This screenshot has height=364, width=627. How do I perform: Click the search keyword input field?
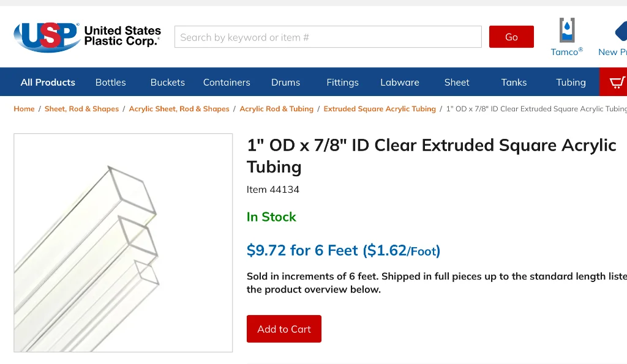coord(328,37)
